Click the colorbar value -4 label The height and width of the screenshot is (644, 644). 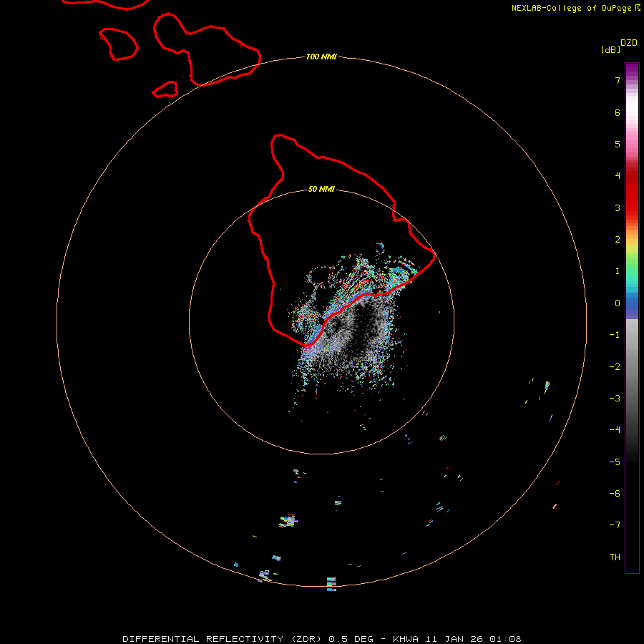tap(615, 430)
